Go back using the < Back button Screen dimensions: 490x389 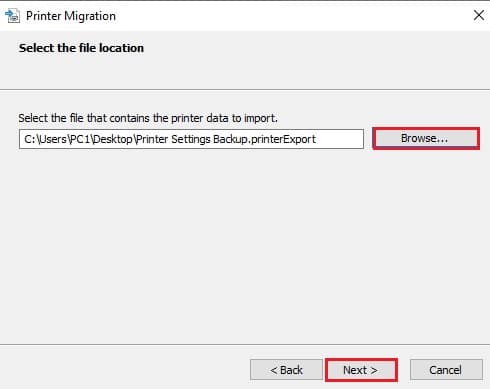click(286, 370)
